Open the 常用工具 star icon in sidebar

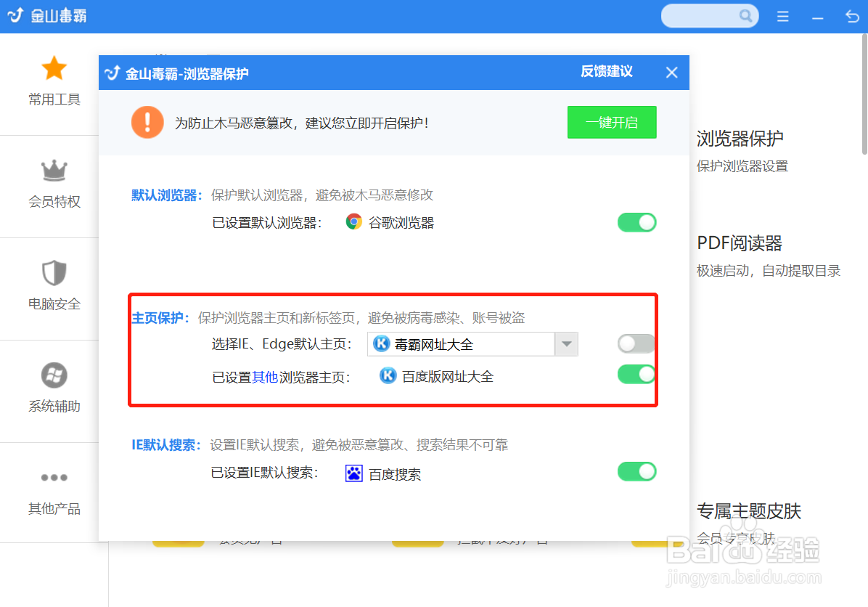[x=54, y=69]
